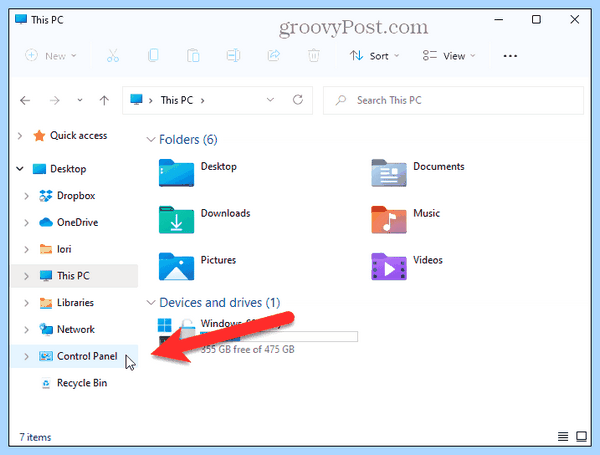Expand the Libraries tree node
Viewport: 600px width, 455px height.
[x=26, y=303]
